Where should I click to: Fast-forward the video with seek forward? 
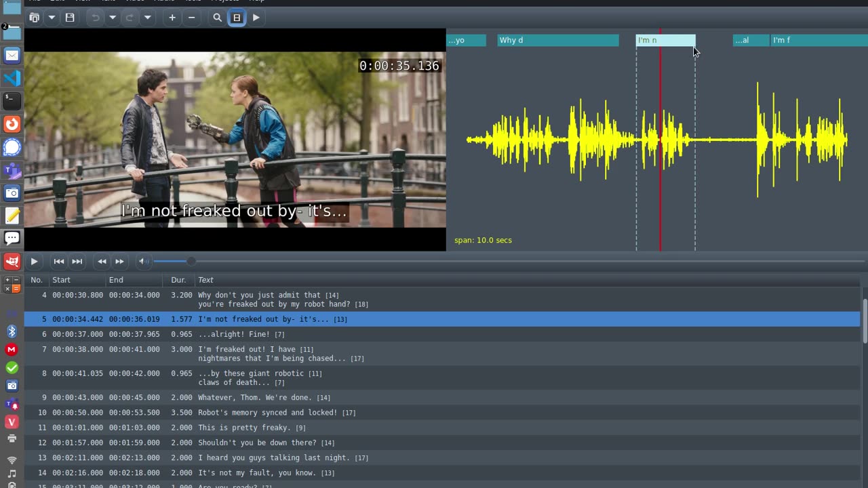point(119,262)
